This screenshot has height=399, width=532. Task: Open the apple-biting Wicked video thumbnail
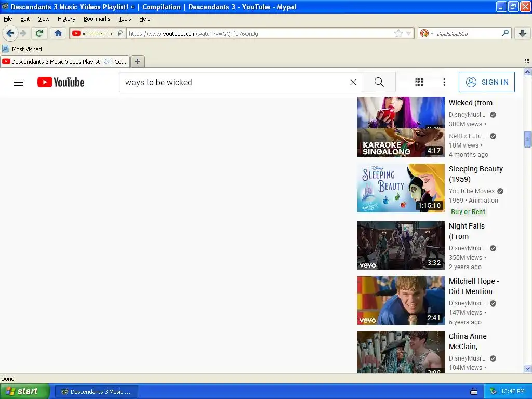[x=401, y=112]
